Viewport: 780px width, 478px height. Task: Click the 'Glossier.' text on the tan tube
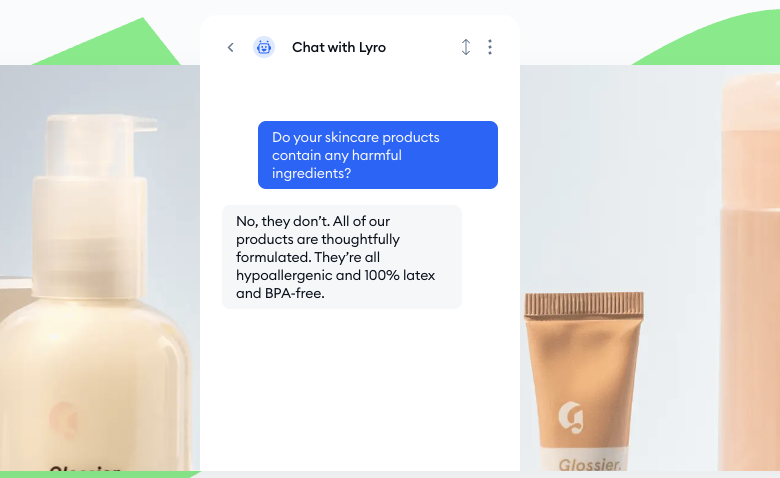pyautogui.click(x=589, y=465)
